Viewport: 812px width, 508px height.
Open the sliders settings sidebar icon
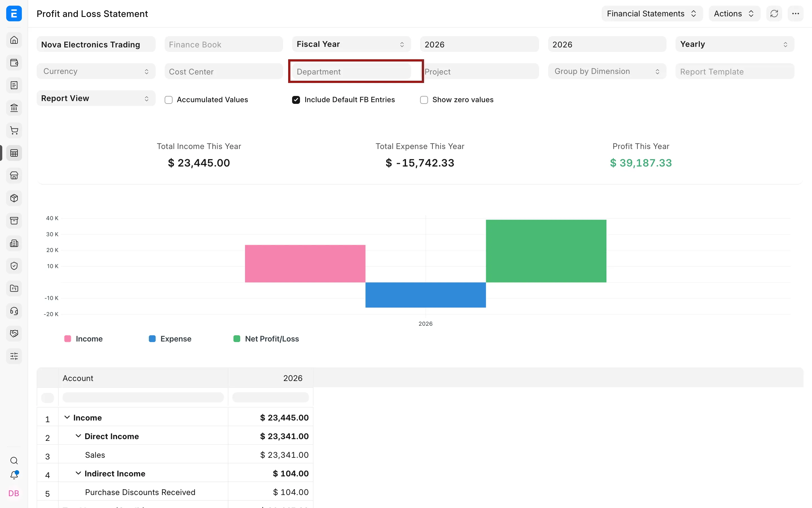pos(14,356)
